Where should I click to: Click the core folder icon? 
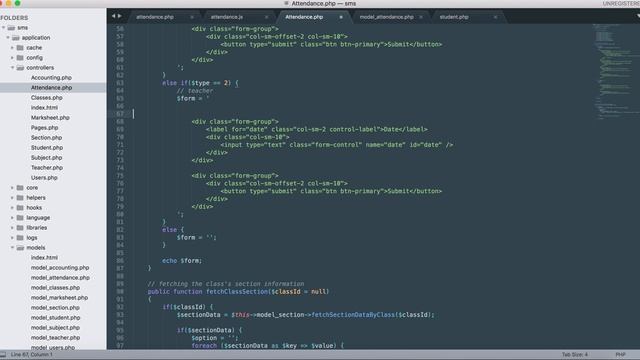pos(20,188)
